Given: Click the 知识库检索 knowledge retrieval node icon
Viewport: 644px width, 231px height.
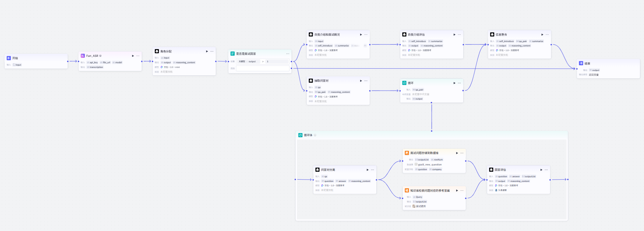Looking at the screenshot, I should 407,190.
